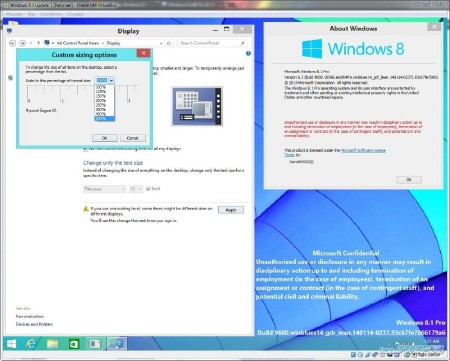Screen dimensions: 450x361
Task: Choose the highlighted 500% scale option
Action: pyautogui.click(x=105, y=119)
